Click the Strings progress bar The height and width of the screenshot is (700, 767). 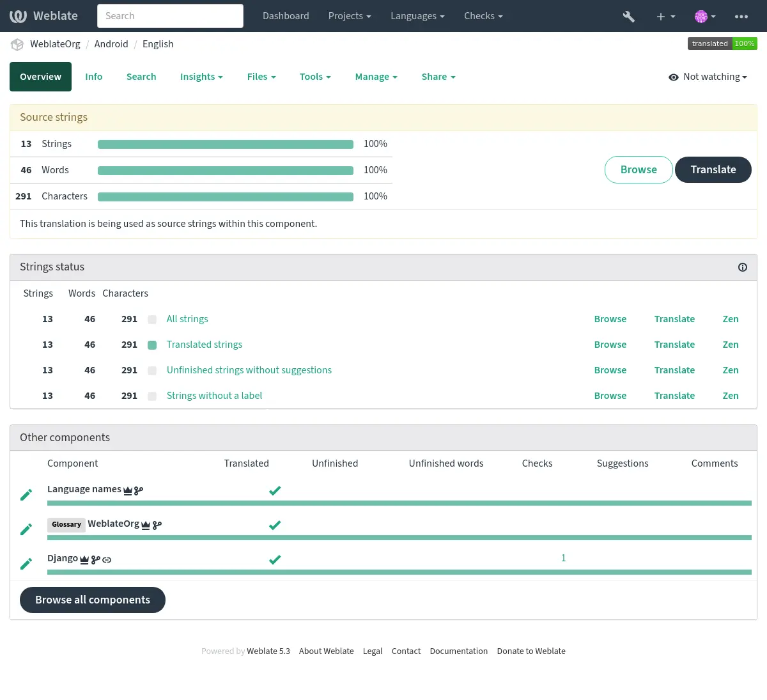click(226, 144)
